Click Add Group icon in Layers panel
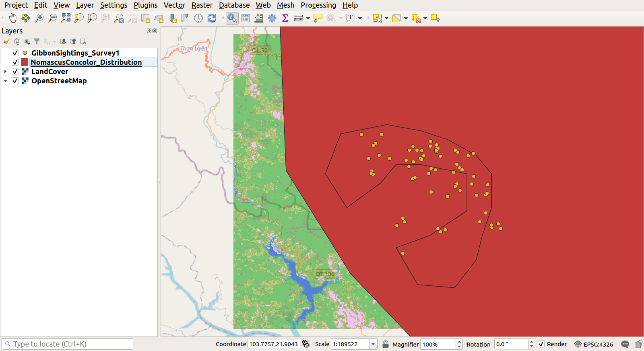 point(17,41)
